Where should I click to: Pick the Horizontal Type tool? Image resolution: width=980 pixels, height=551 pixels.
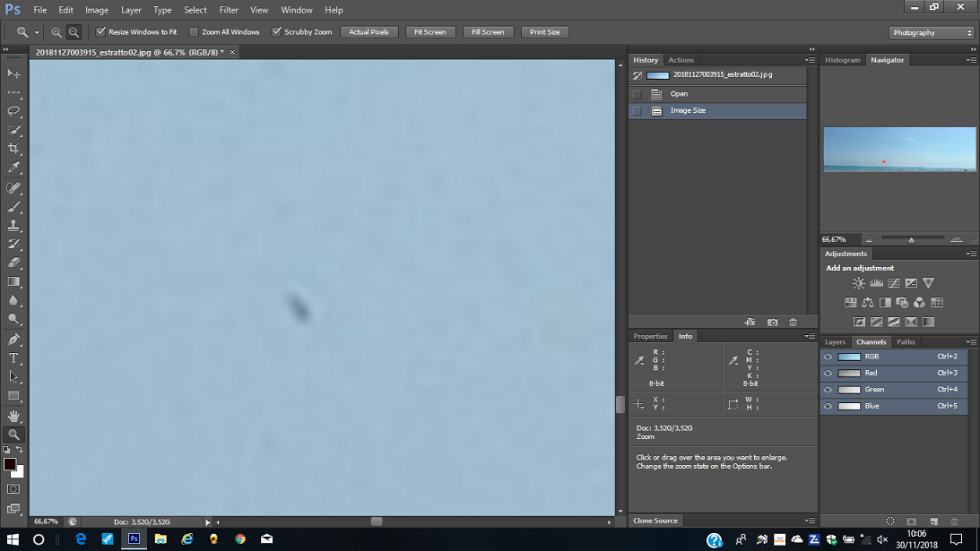[13, 358]
